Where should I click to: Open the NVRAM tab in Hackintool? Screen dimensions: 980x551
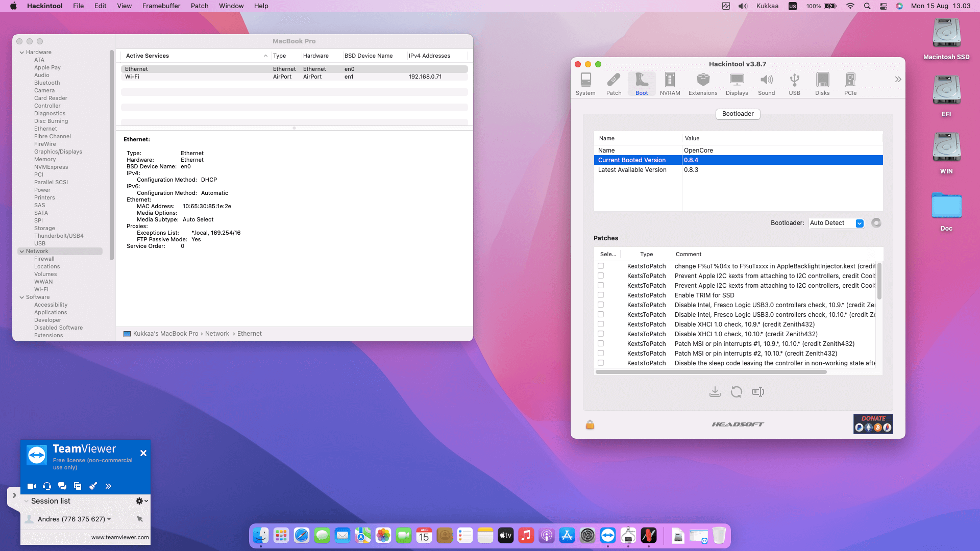[669, 84]
